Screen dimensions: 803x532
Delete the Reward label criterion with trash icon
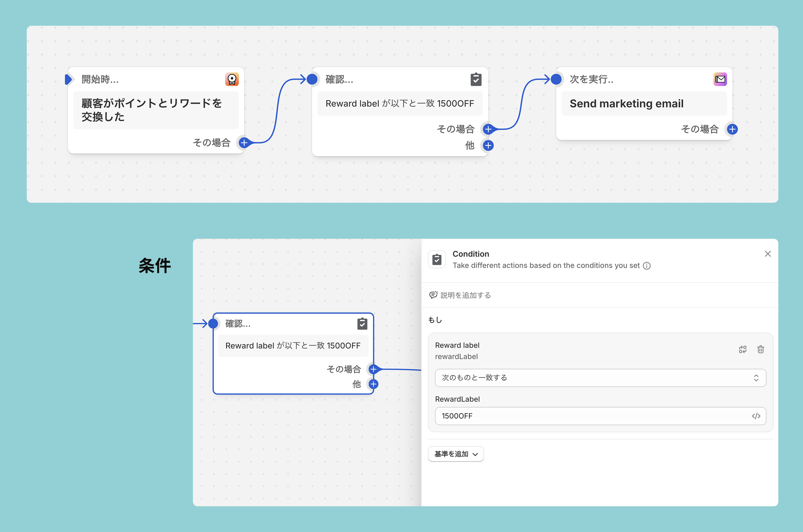(760, 349)
